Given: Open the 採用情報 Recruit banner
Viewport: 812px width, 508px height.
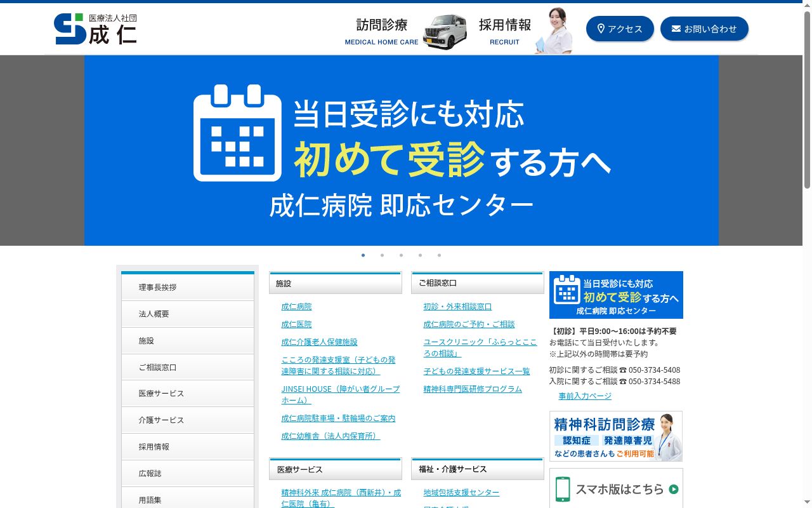Looking at the screenshot, I should (x=526, y=31).
